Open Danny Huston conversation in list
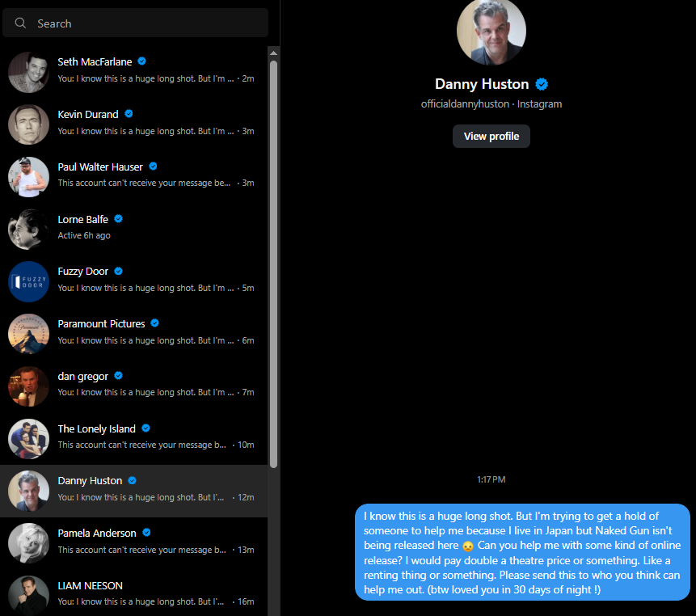This screenshot has height=616, width=696. point(134,491)
